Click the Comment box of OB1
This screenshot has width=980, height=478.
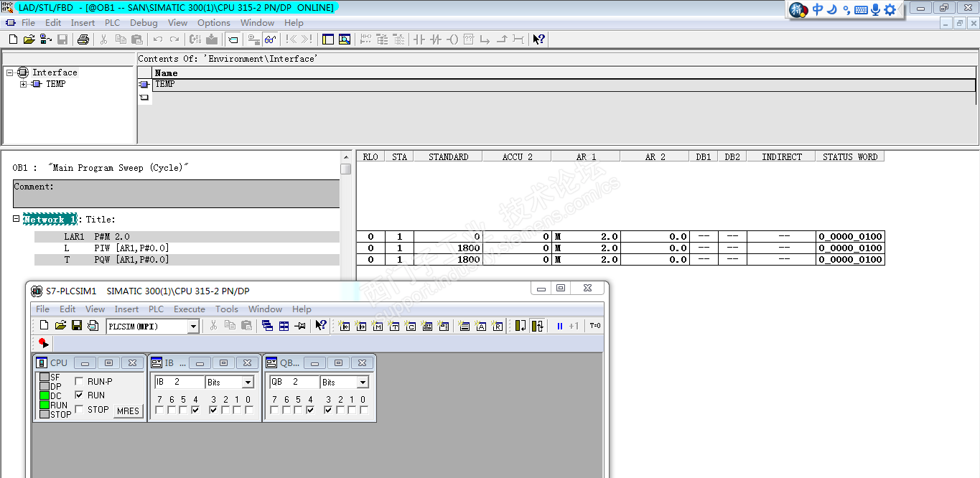click(176, 194)
